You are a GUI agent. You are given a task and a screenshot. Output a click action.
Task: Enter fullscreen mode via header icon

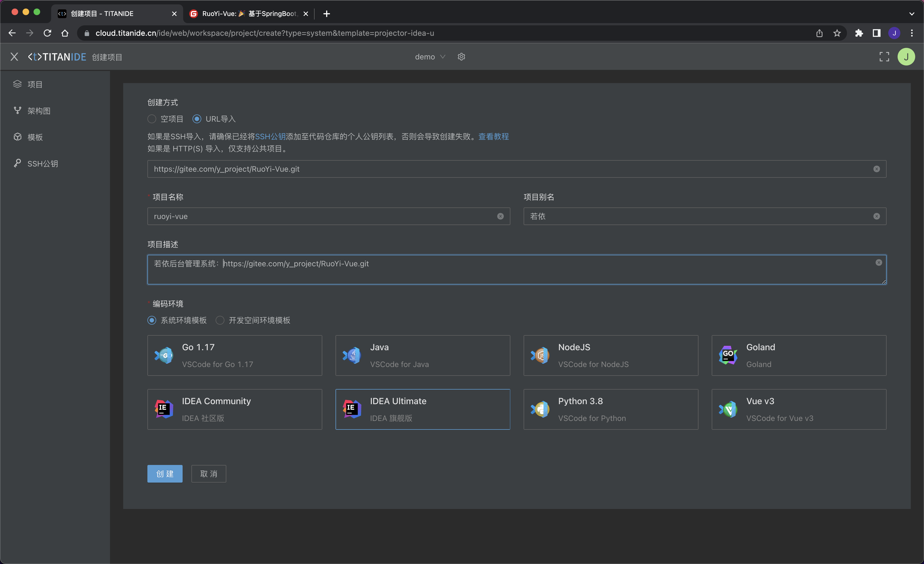tap(884, 57)
